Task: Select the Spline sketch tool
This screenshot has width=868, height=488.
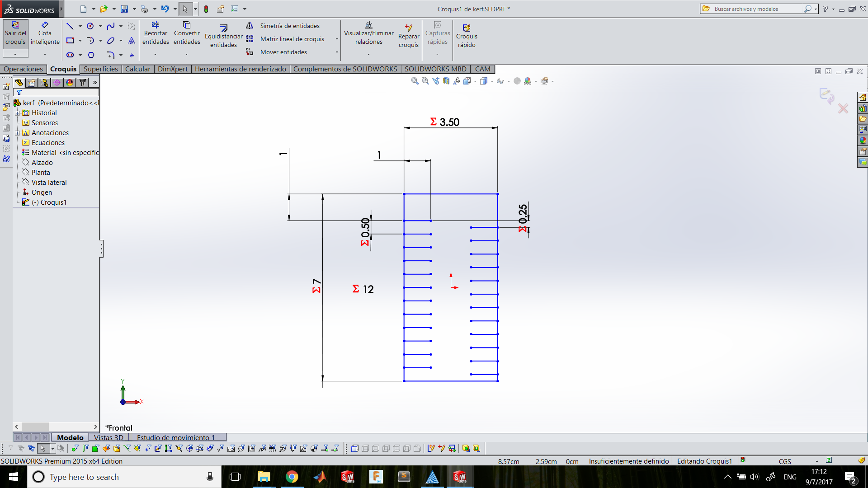Action: coord(111,26)
